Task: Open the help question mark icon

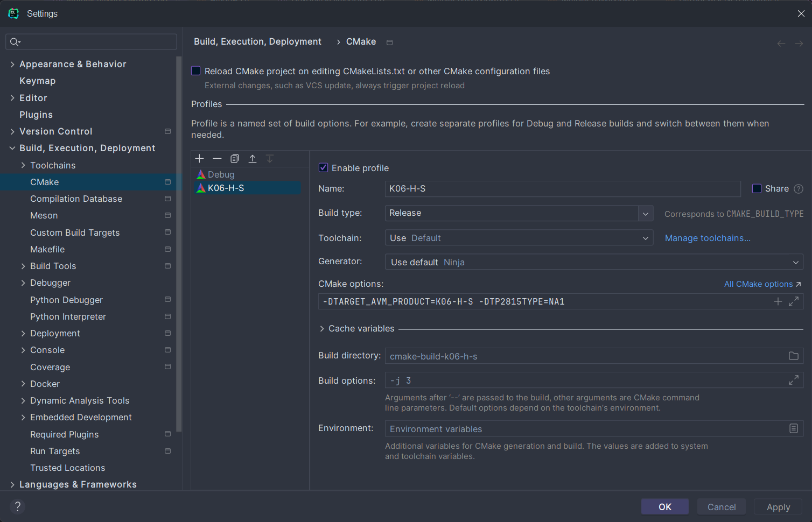Action: pos(17,506)
